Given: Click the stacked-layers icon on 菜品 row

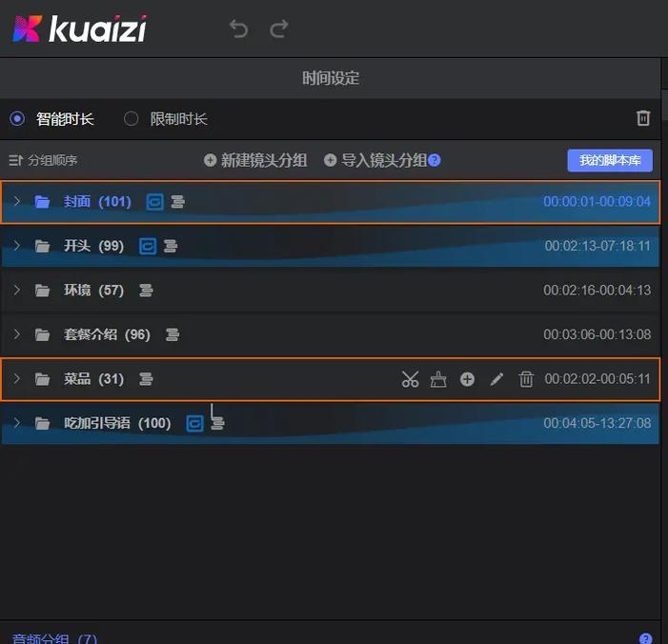Looking at the screenshot, I should point(146,379).
